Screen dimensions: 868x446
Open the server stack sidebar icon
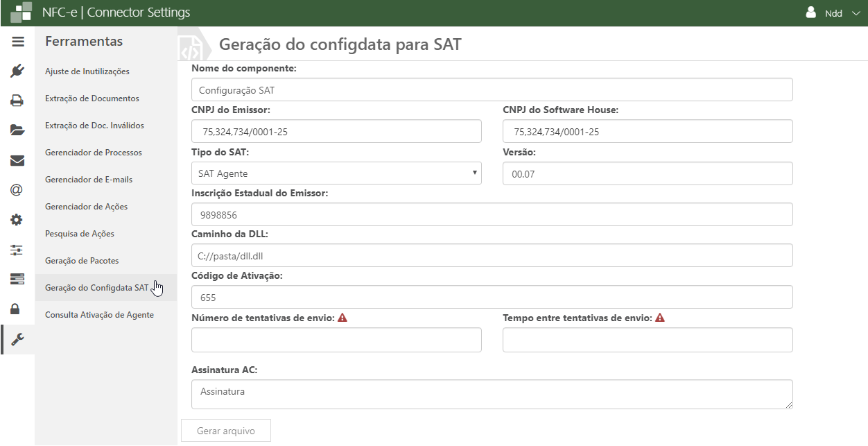pos(18,279)
